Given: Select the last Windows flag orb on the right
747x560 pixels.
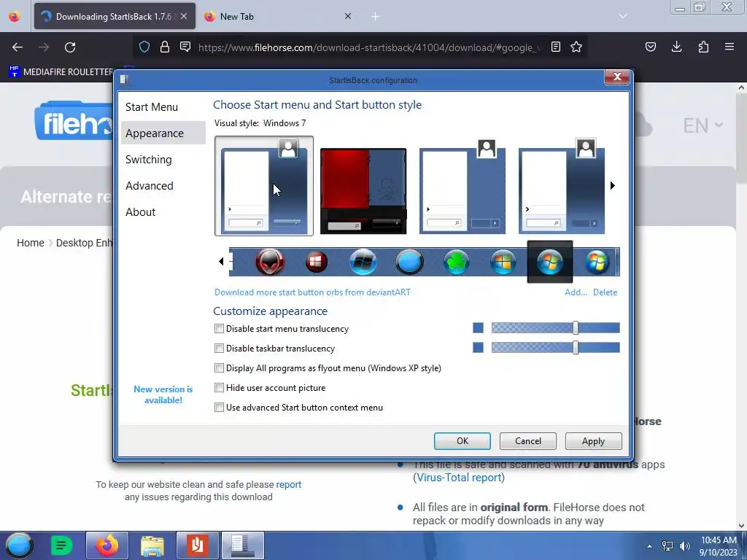Looking at the screenshot, I should (x=597, y=262).
